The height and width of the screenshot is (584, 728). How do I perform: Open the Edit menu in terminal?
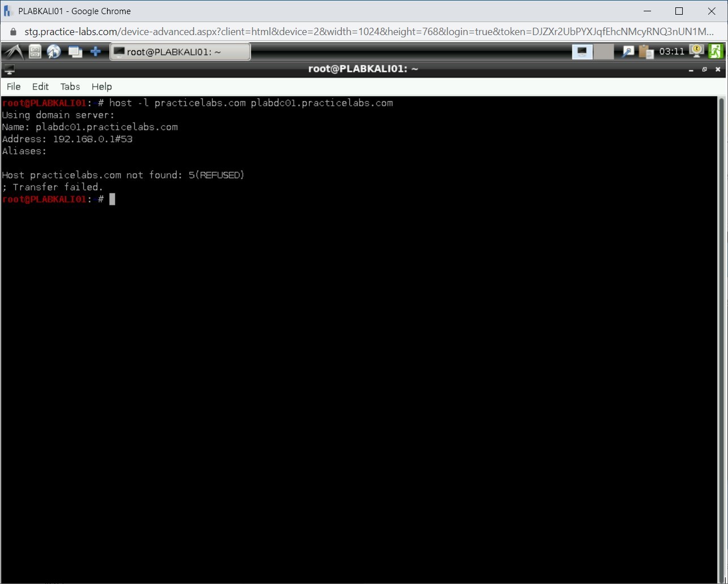(40, 87)
